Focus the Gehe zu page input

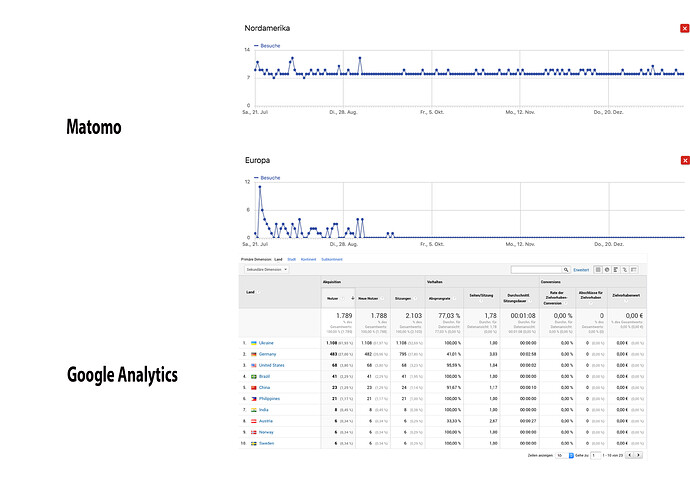pos(595,455)
